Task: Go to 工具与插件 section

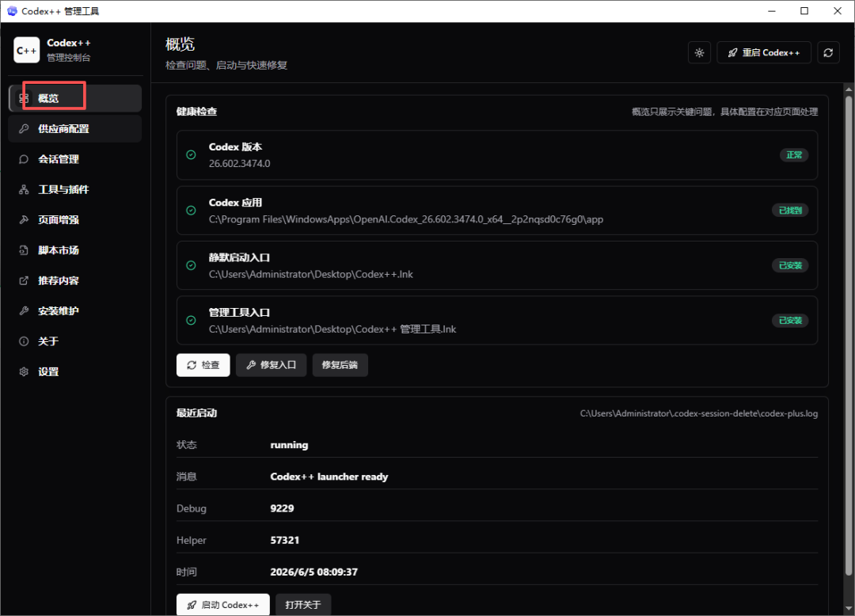Action: 75,190
